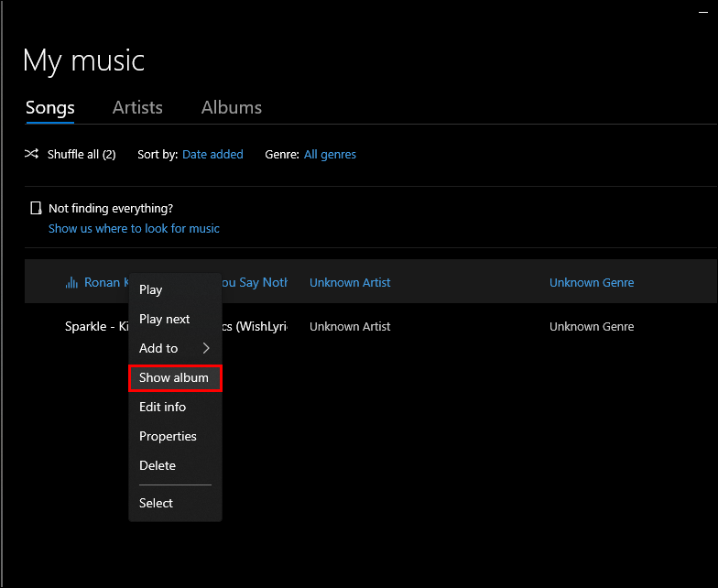Open Properties from the context menu
Viewport: 718px width, 588px height.
point(168,436)
